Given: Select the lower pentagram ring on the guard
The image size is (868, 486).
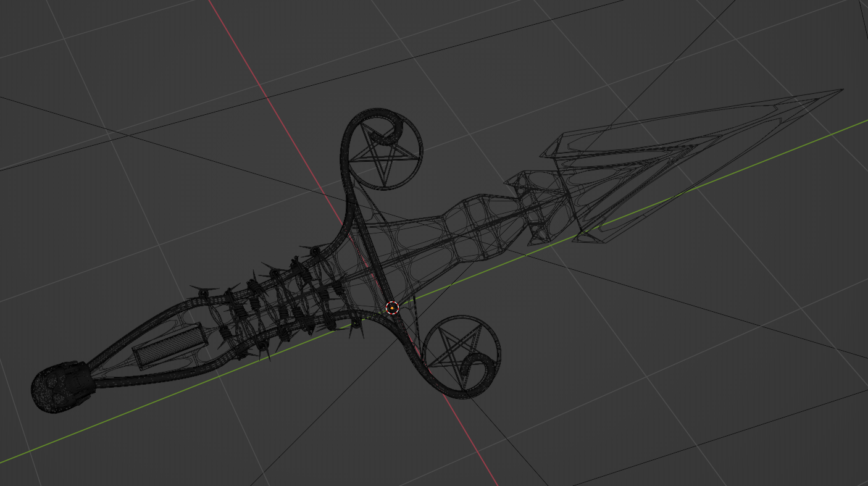Looking at the screenshot, I should (x=461, y=356).
